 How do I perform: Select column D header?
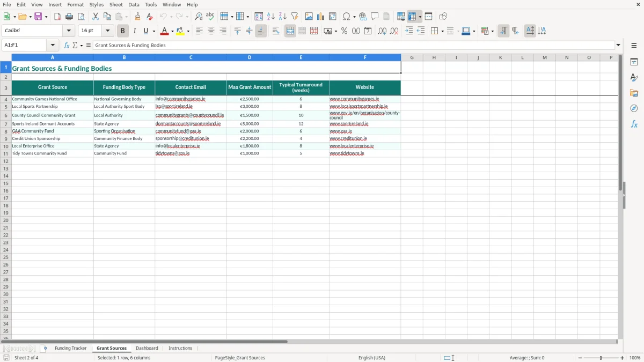point(250,57)
